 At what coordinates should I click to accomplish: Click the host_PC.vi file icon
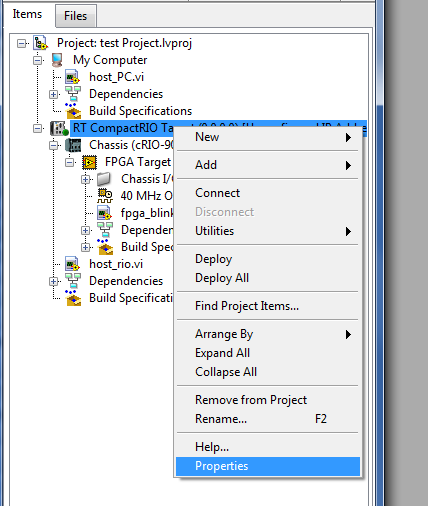72,77
